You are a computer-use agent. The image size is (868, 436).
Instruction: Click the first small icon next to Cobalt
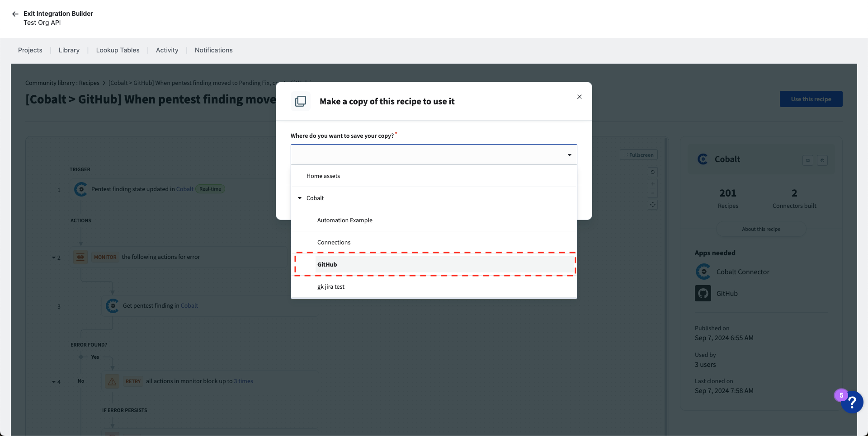click(808, 160)
